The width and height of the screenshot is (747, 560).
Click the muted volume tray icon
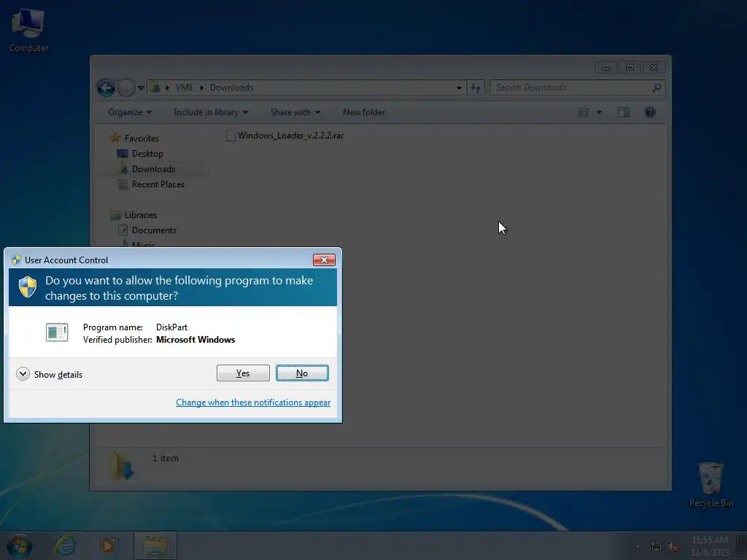pos(673,546)
